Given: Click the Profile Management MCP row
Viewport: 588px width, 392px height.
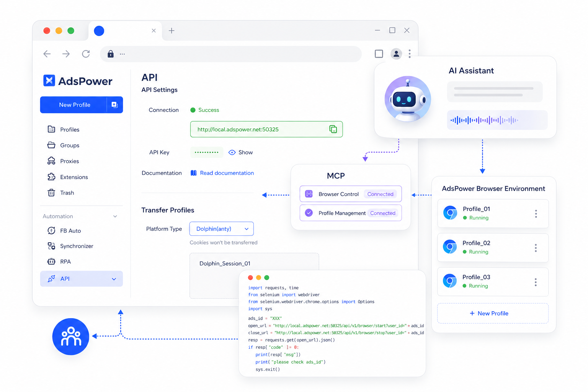Looking at the screenshot, I should [x=351, y=213].
